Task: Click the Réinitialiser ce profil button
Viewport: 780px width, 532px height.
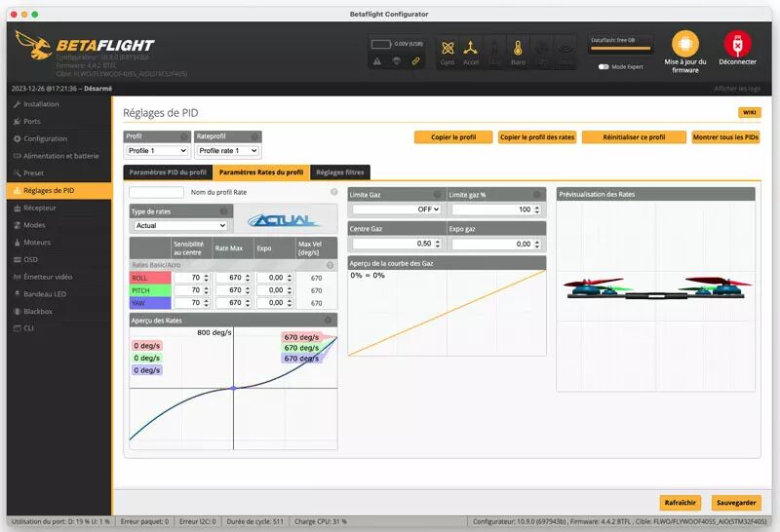Action: pos(634,137)
